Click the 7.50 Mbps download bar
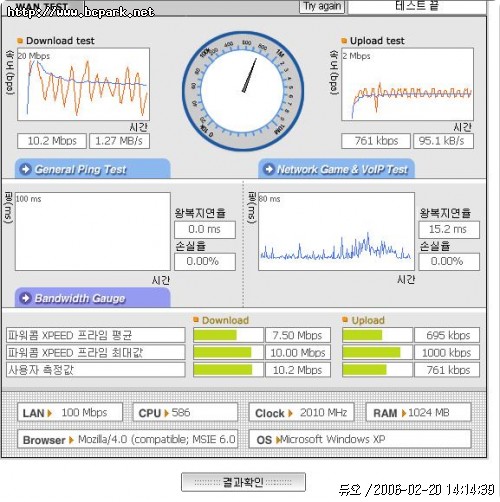This screenshot has width=500, height=502. tap(228, 335)
